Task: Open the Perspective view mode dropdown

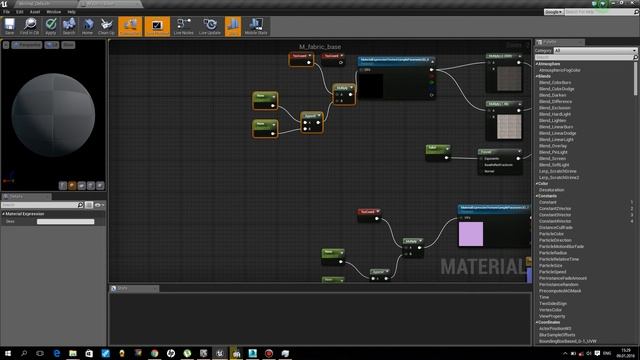Action: pyautogui.click(x=27, y=45)
